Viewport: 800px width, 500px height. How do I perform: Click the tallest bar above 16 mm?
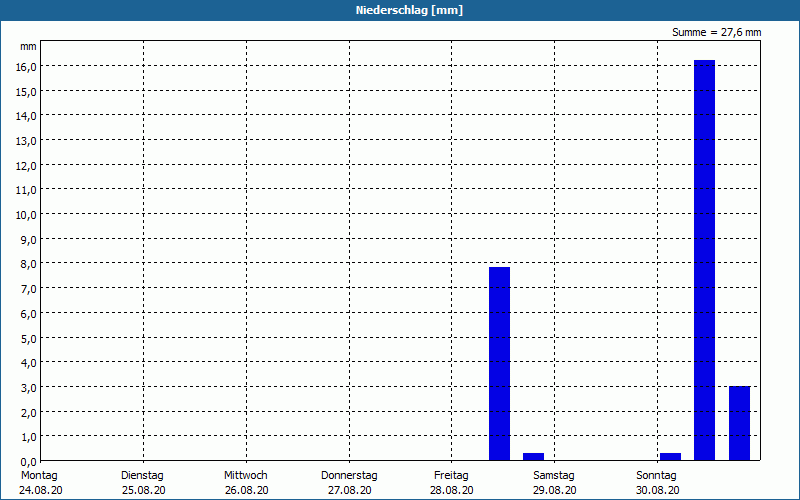click(x=705, y=260)
